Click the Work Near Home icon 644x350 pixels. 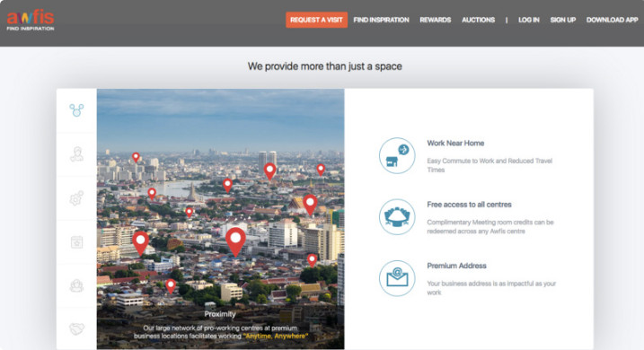point(397,155)
